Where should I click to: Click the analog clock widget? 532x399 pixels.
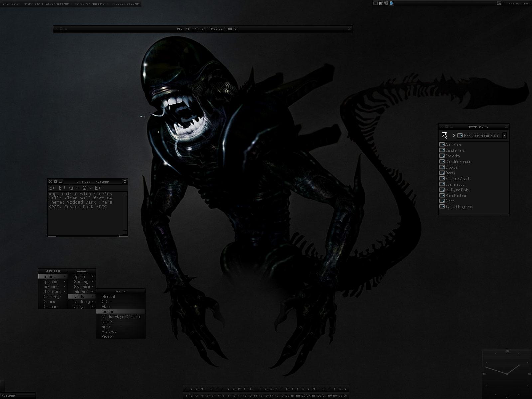click(x=507, y=374)
